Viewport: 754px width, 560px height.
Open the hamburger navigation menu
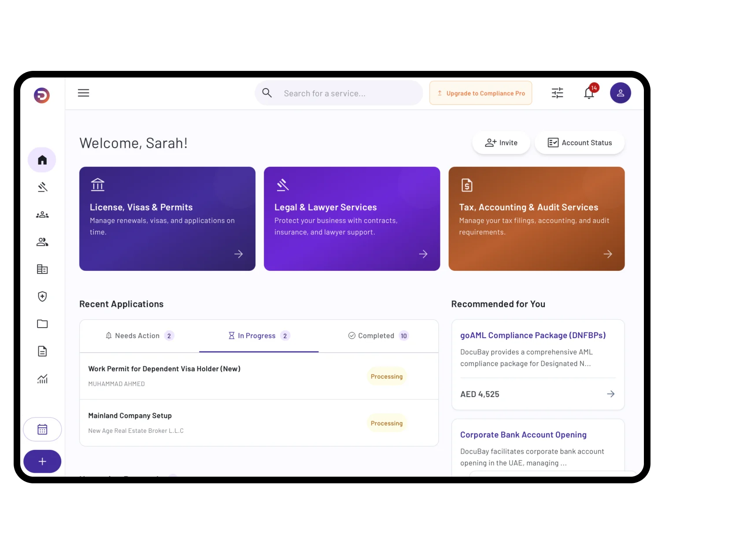[x=83, y=93]
